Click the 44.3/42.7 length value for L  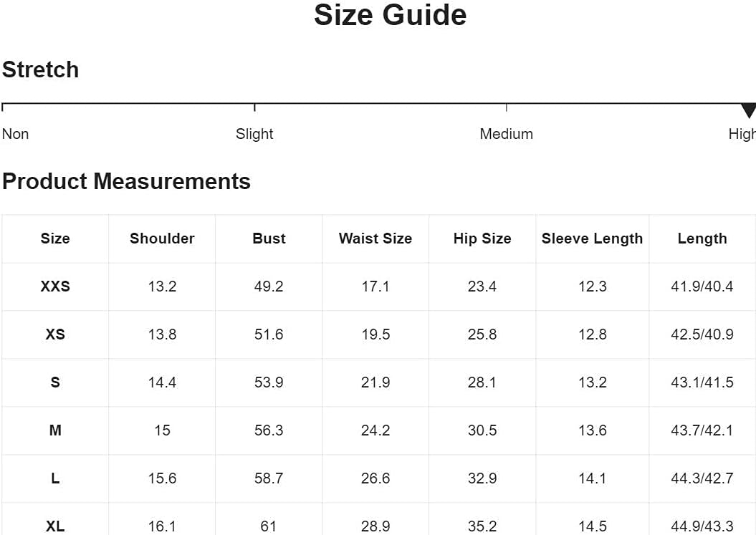click(x=702, y=478)
